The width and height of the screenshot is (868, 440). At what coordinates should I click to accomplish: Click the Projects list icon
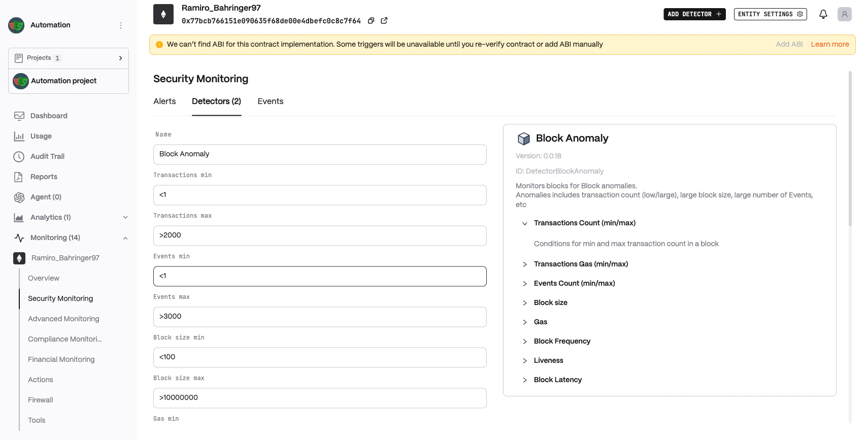coord(19,58)
